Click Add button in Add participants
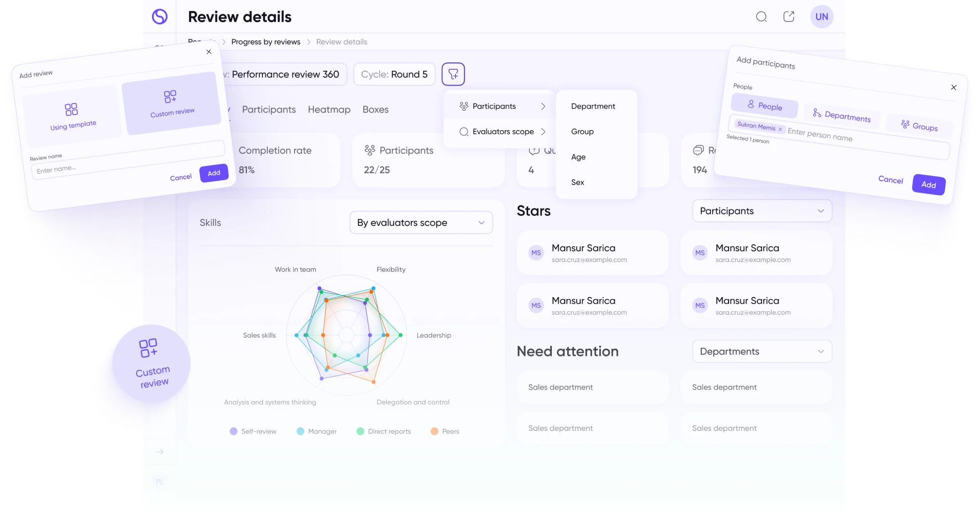This screenshot has width=980, height=512. (928, 185)
